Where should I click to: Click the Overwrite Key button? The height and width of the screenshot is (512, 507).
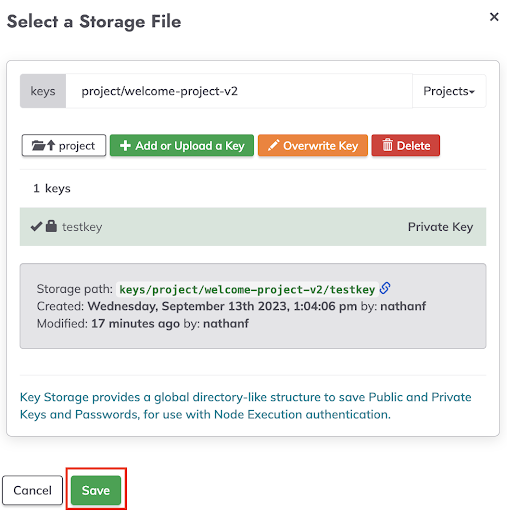pos(313,145)
